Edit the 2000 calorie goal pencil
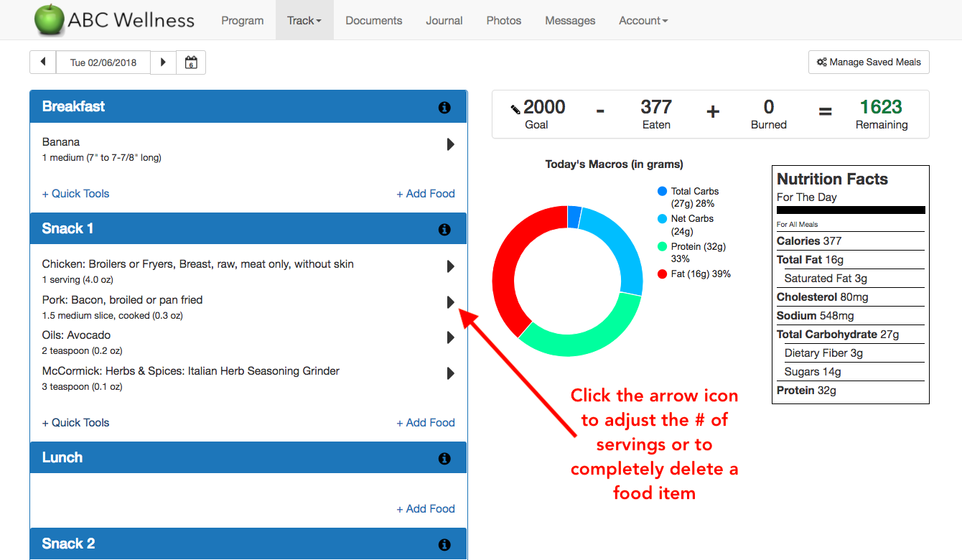 point(515,109)
